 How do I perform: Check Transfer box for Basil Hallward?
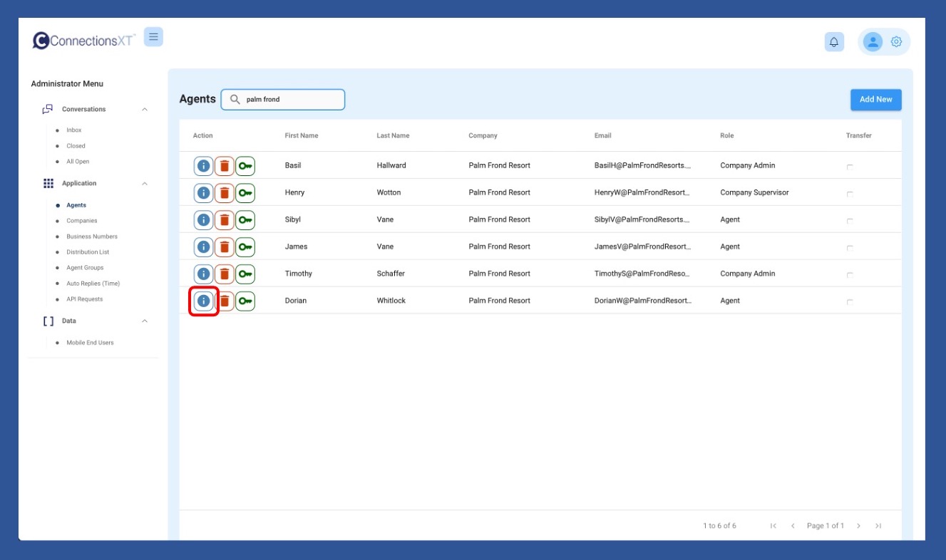(x=849, y=167)
